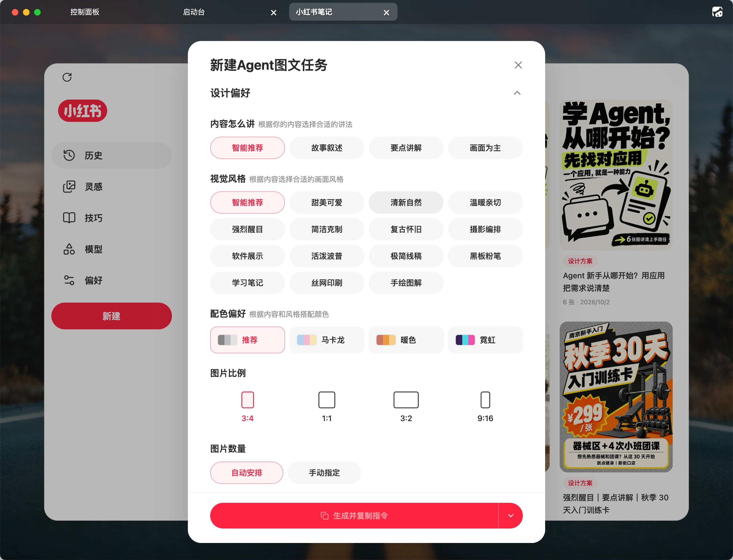Close the 启动台 tab
Image resolution: width=733 pixels, height=560 pixels.
tap(274, 13)
